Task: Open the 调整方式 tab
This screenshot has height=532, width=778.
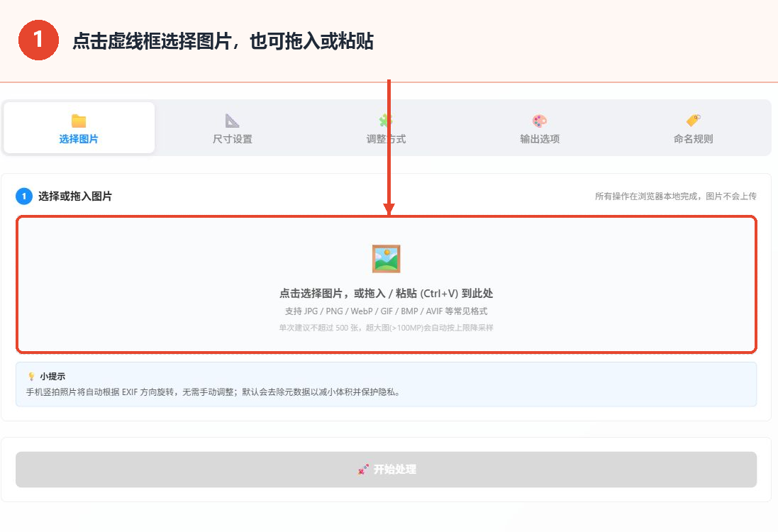Action: (x=386, y=128)
